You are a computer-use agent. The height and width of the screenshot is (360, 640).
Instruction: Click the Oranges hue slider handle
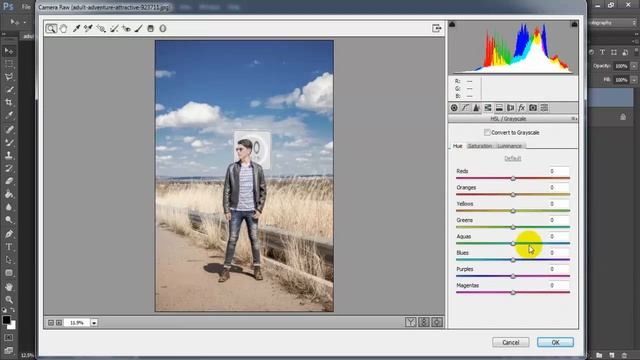click(x=513, y=195)
